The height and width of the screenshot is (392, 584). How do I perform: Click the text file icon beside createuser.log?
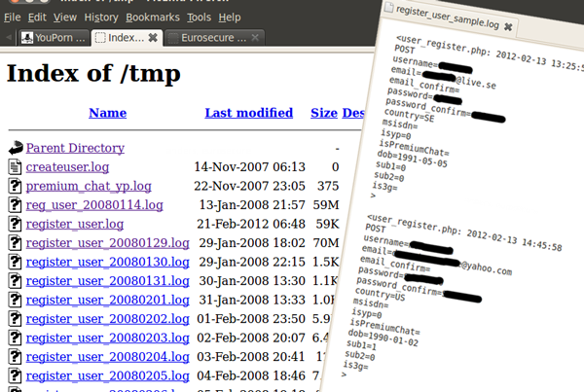click(x=15, y=167)
